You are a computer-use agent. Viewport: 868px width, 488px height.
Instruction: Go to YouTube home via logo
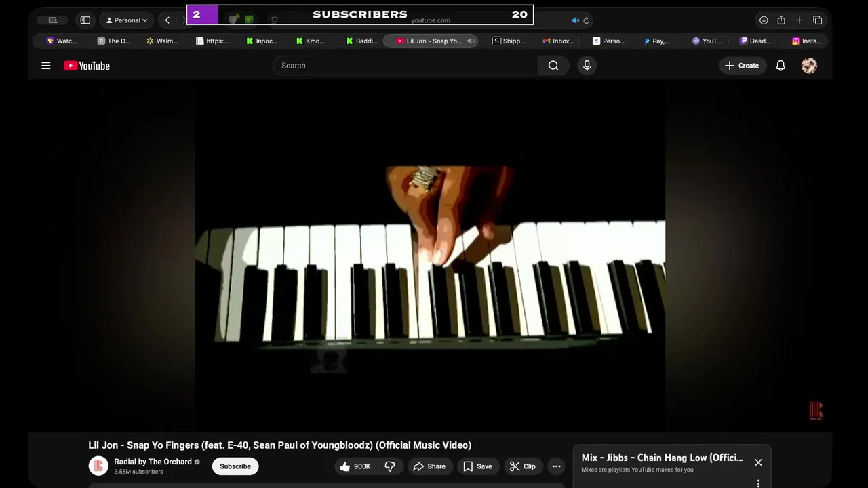(87, 66)
